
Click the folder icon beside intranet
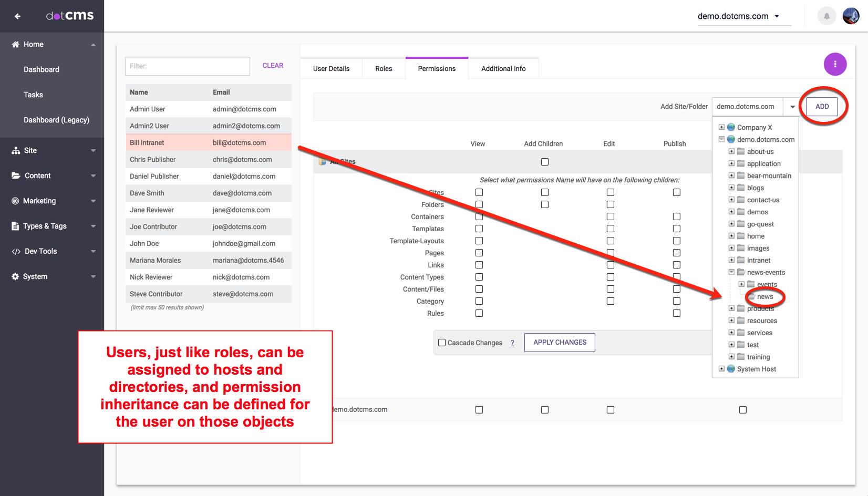coord(741,260)
